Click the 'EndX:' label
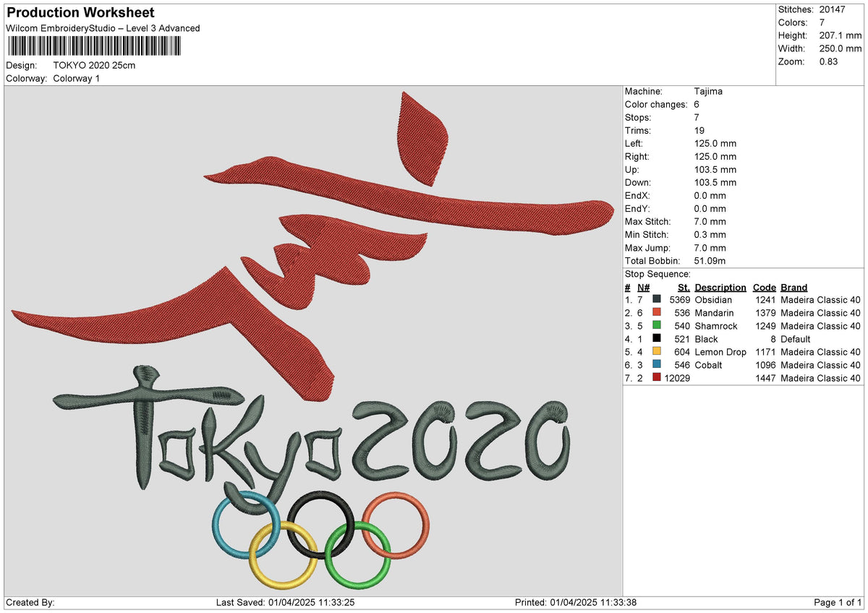Viewport: 868px width, 613px height. pos(637,195)
